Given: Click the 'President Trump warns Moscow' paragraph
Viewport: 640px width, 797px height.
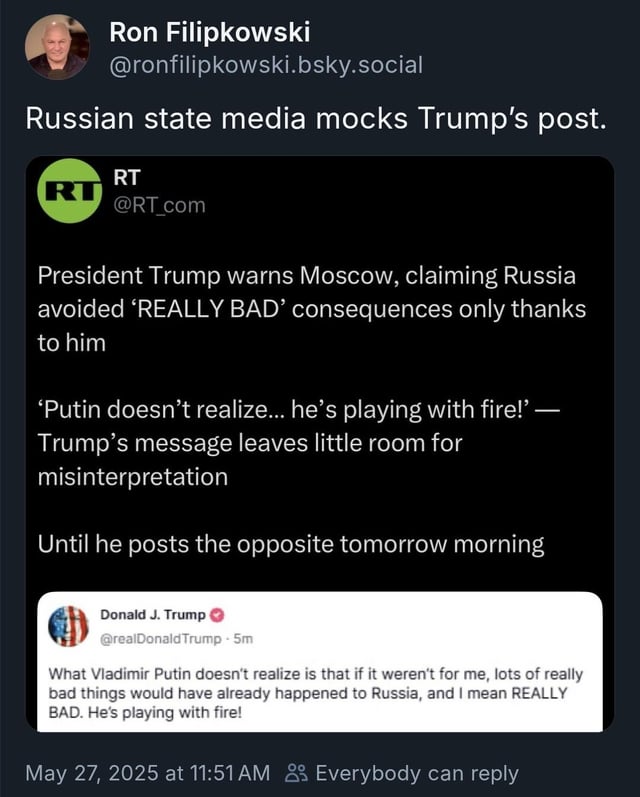Looking at the screenshot, I should point(310,309).
